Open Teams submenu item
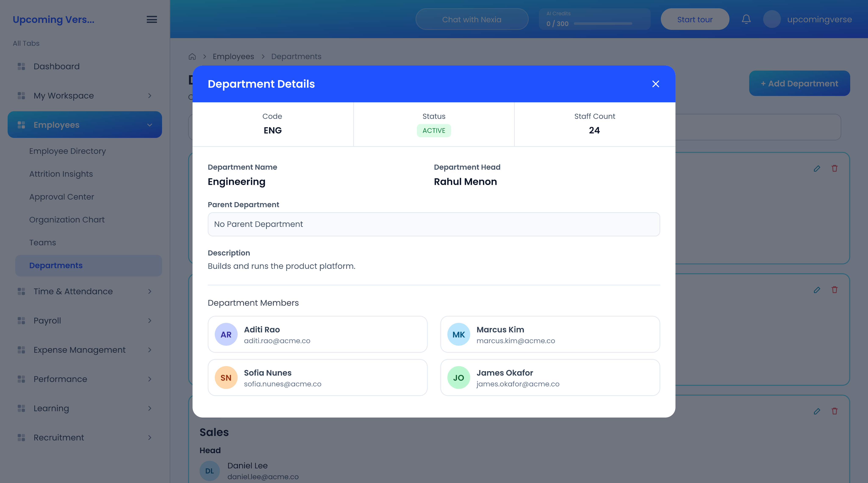The image size is (868, 483). point(88,243)
